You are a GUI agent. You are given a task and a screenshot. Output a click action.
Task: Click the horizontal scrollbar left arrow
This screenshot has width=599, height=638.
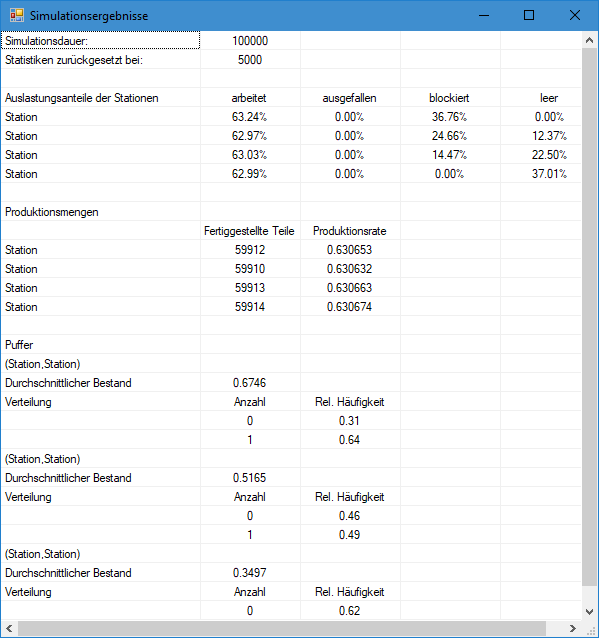pyautogui.click(x=9, y=628)
